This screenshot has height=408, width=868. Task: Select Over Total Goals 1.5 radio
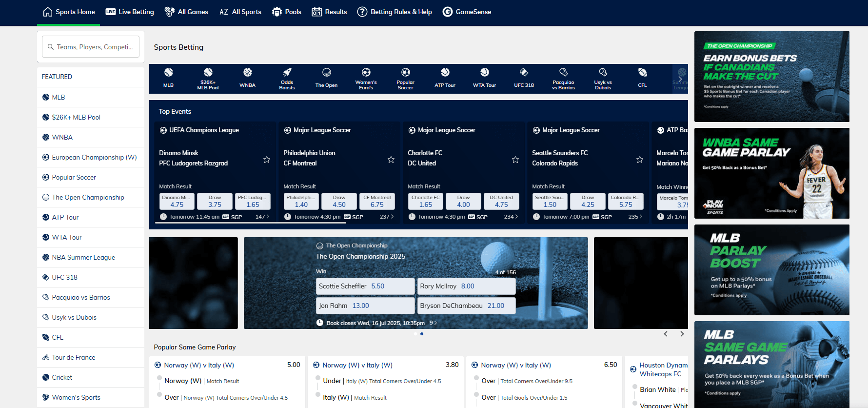coord(476,395)
